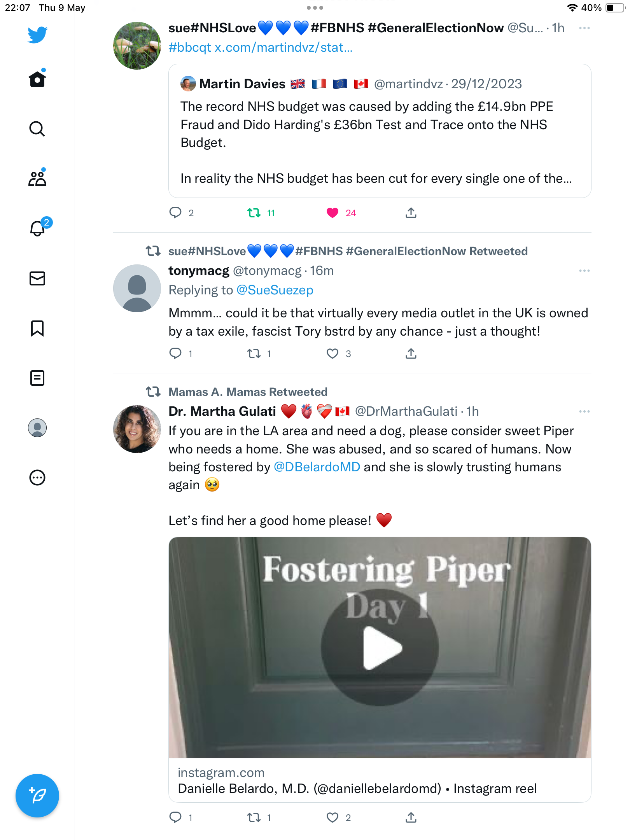Open the Search magnifier in sidebar
Image resolution: width=630 pixels, height=840 pixels.
[37, 129]
